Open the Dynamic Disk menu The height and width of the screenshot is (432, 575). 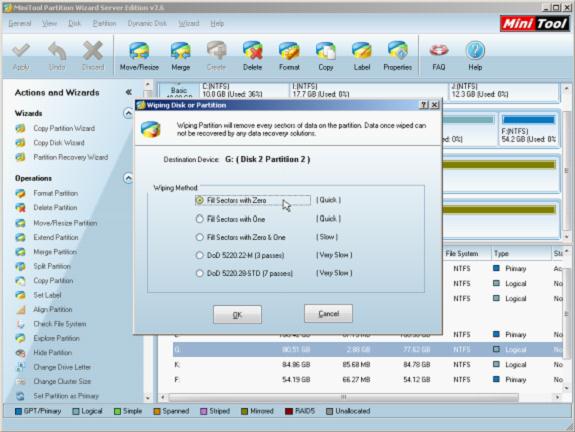point(147,23)
